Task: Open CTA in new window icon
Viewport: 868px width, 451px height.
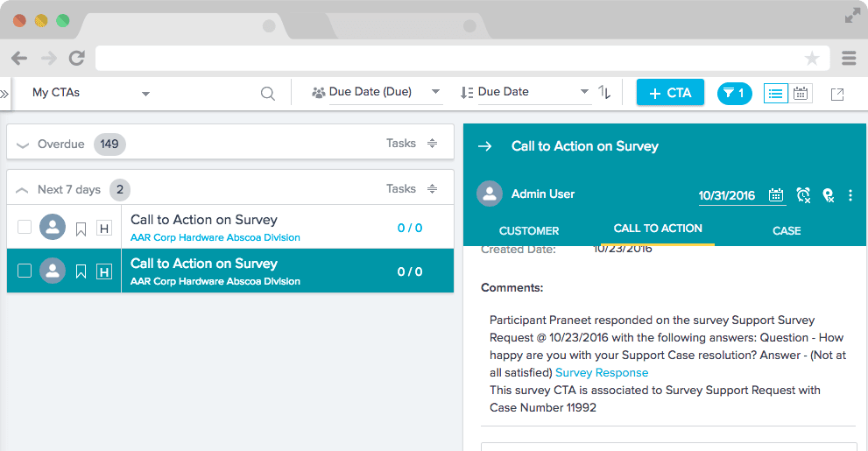Action: [x=837, y=94]
